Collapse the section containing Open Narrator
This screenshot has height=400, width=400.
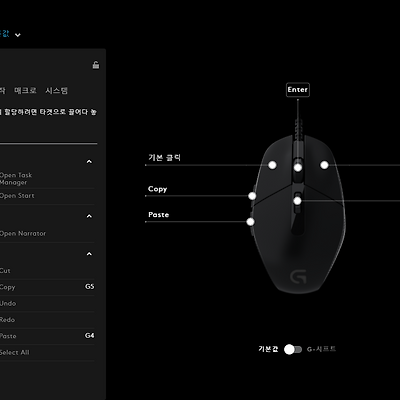point(89,216)
